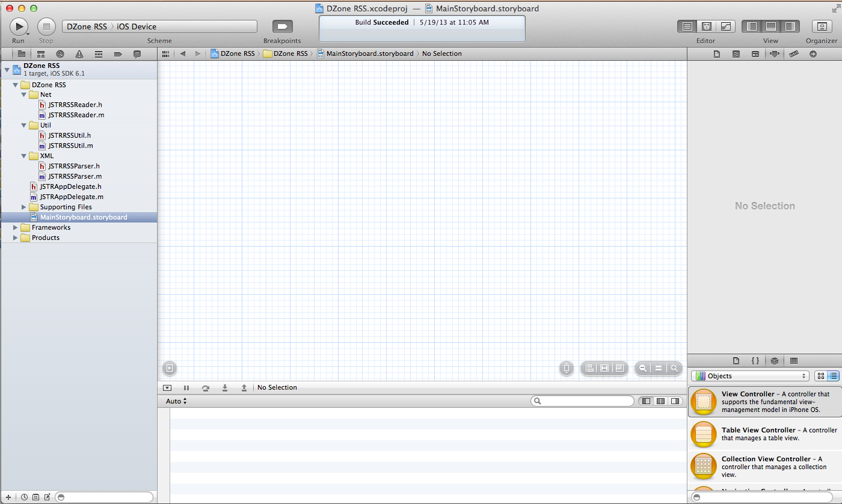
Task: Select Collection View Controller object
Action: click(764, 466)
